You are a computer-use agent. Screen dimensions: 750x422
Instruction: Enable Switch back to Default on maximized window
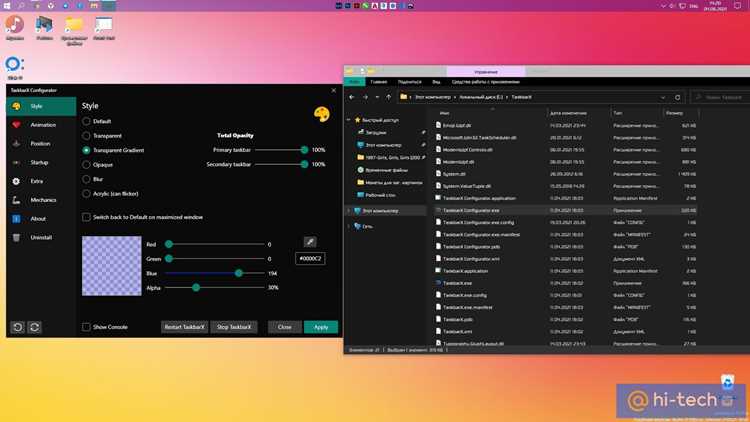tap(86, 217)
